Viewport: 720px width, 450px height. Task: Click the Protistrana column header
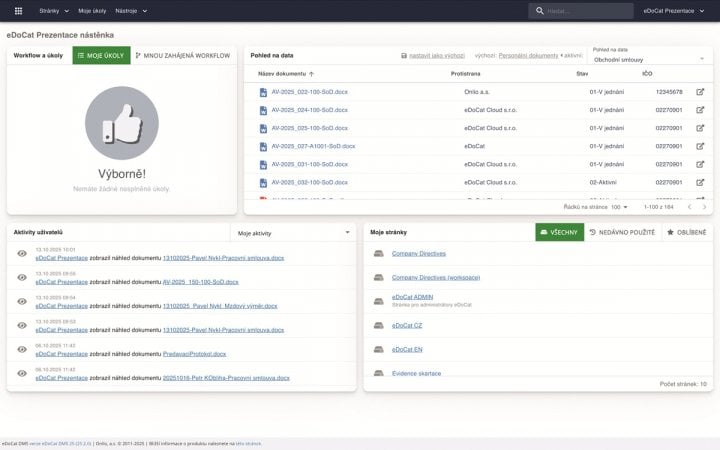pos(465,73)
